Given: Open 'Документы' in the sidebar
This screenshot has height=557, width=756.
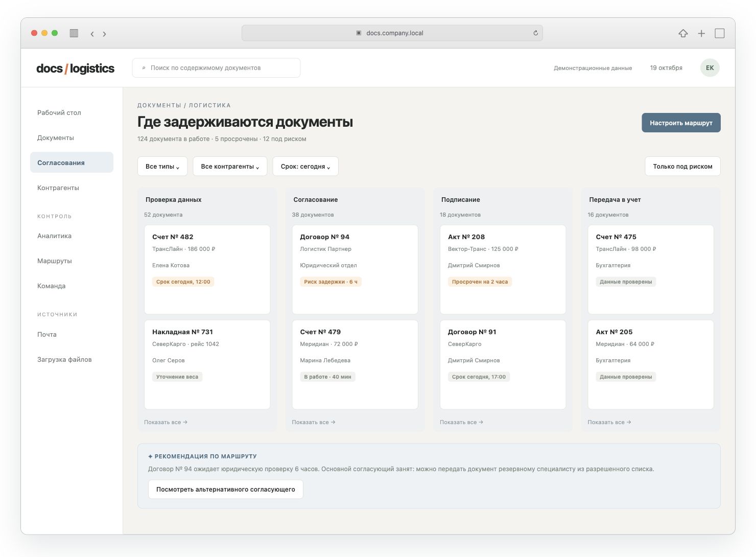Looking at the screenshot, I should click(x=72, y=137).
